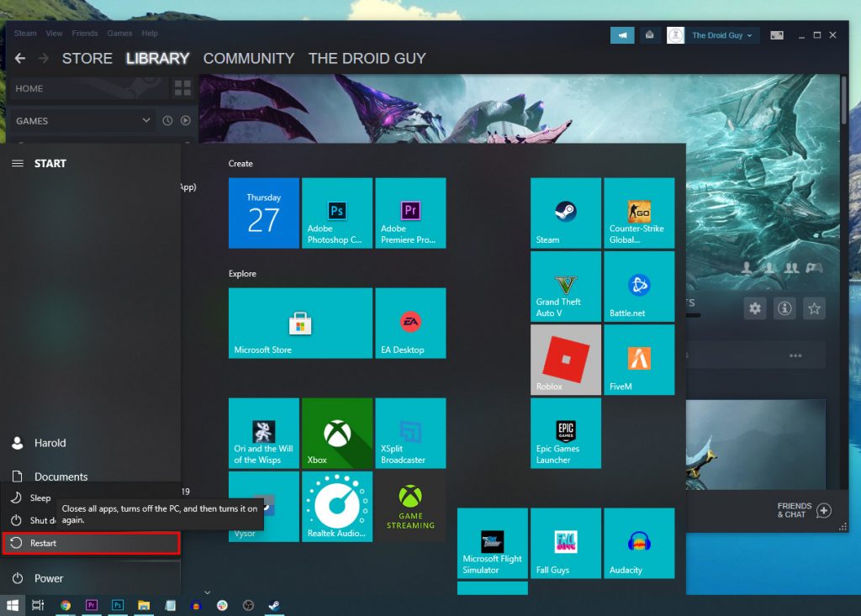Click the Windows Start button
Screen dimensions: 861x616
click(x=12, y=605)
